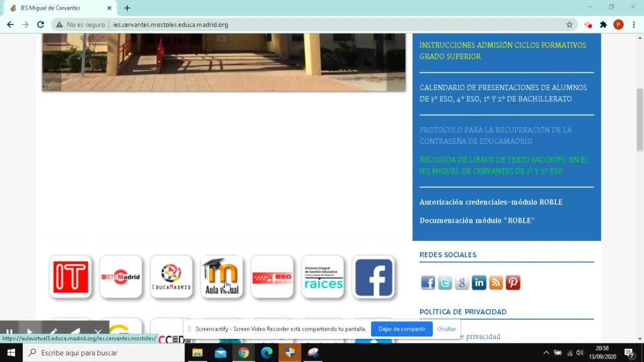Open Autorización credenciales-módulo ROBLE link
Screen dimensions: 644x362
[491, 202]
